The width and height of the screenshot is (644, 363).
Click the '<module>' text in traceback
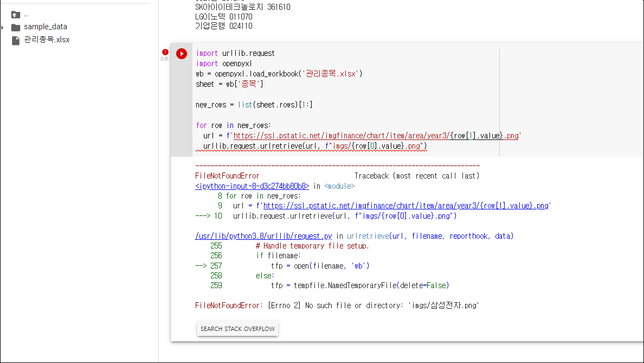click(339, 186)
